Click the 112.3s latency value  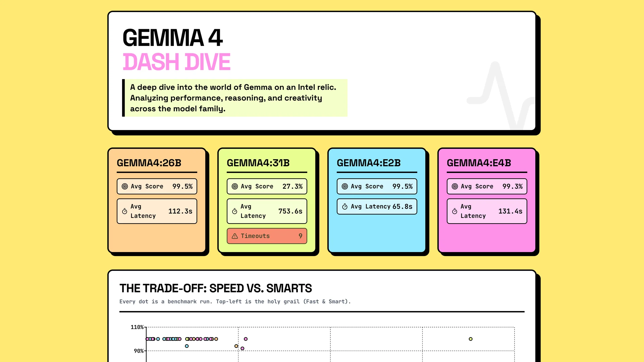tap(180, 212)
